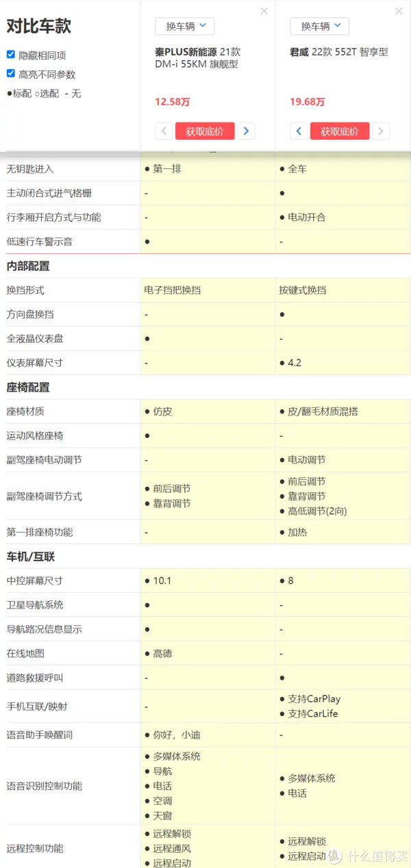Click the 卫星导航系统 row label
The width and height of the screenshot is (411, 868).
(x=34, y=605)
